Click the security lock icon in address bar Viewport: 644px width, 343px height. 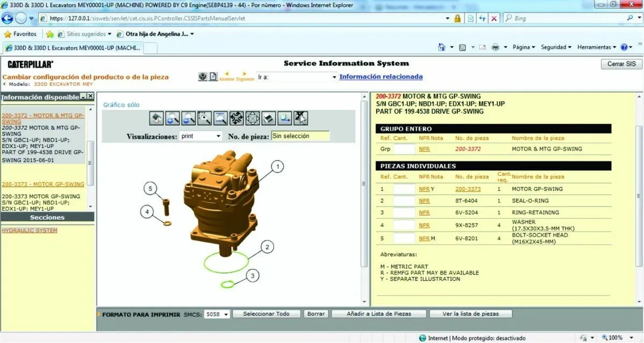click(x=457, y=18)
